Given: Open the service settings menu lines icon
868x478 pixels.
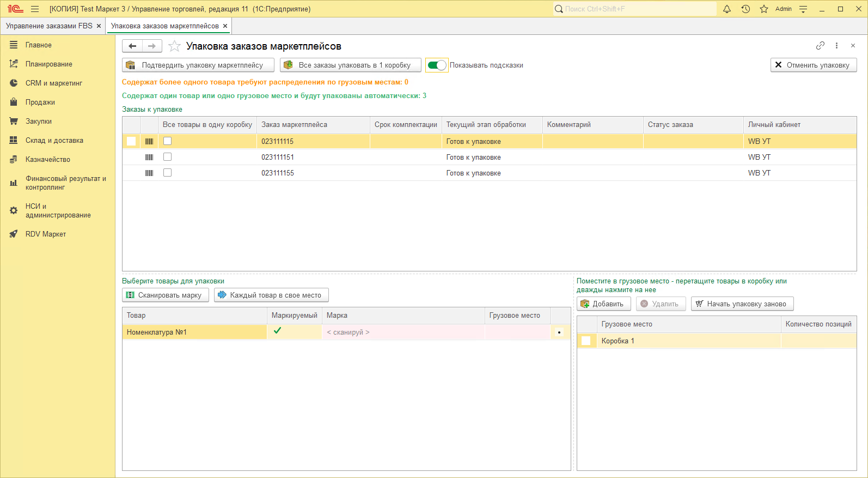Looking at the screenshot, I should [803, 9].
